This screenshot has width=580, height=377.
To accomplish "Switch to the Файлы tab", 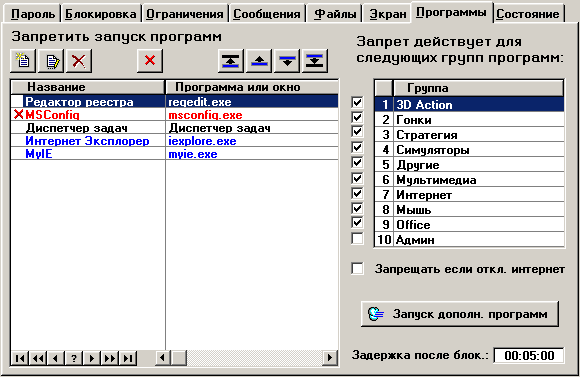I will click(x=335, y=14).
